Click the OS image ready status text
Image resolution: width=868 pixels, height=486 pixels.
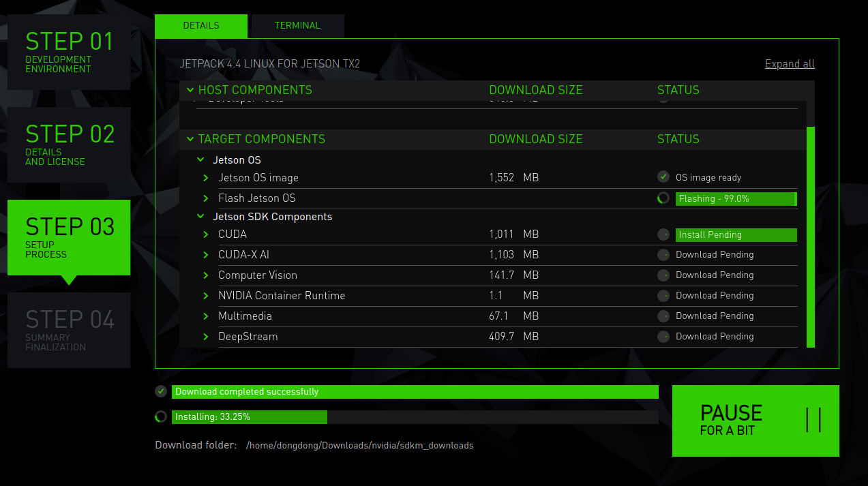(708, 178)
